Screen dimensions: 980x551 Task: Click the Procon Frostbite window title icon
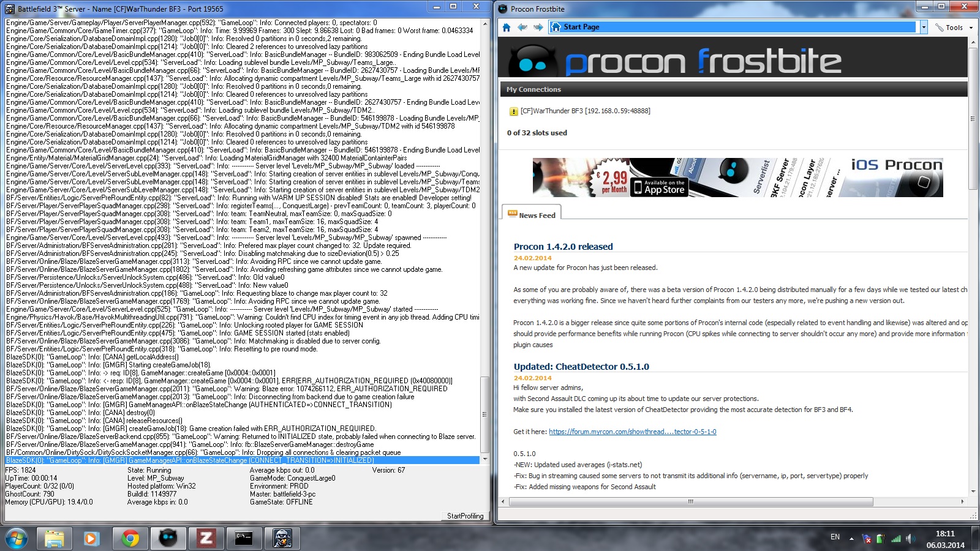pos(503,9)
